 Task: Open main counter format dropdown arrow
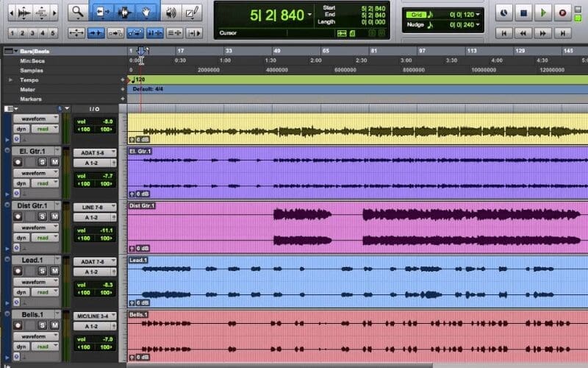pyautogui.click(x=309, y=15)
